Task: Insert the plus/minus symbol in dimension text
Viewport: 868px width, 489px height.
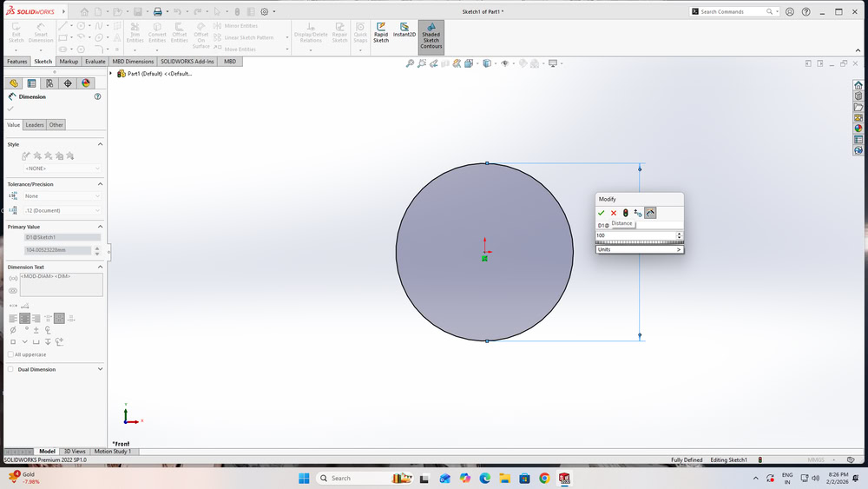Action: click(36, 330)
